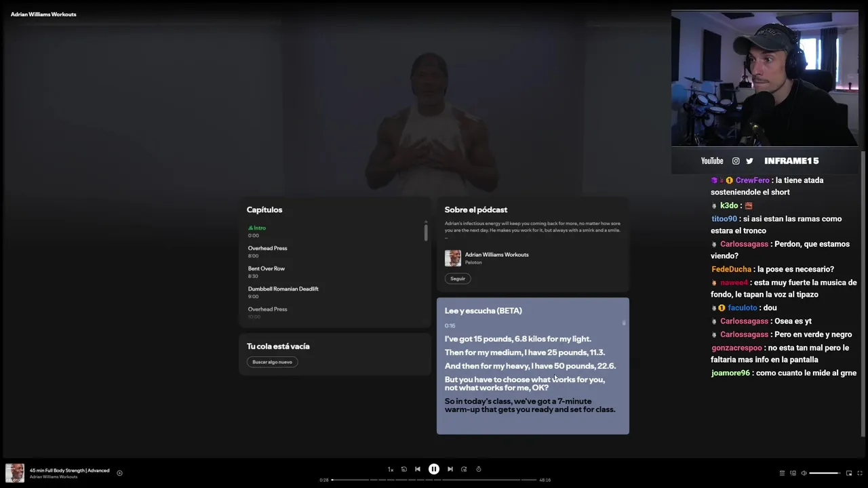
Task: Add episode to library with plus icon
Action: pos(119,473)
